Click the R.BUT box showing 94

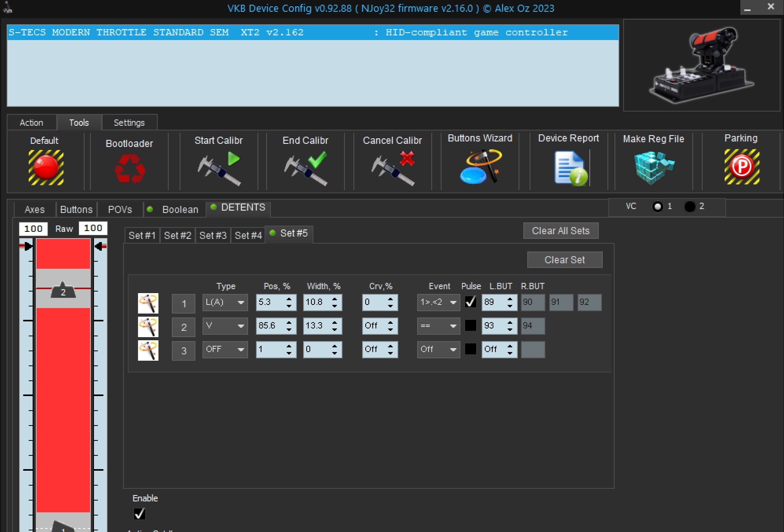[x=533, y=326]
